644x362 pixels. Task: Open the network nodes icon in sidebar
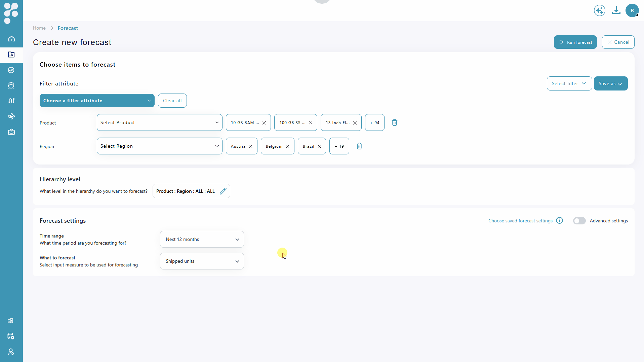click(x=11, y=116)
